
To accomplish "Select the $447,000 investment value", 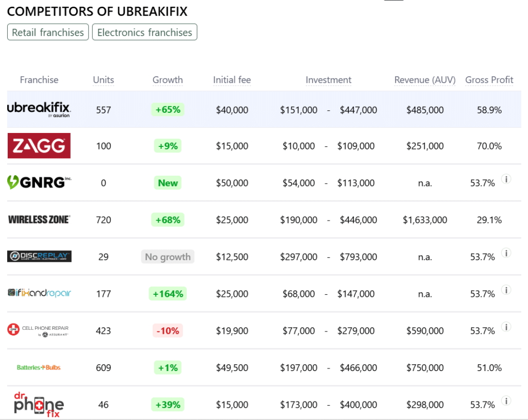I will click(x=358, y=110).
